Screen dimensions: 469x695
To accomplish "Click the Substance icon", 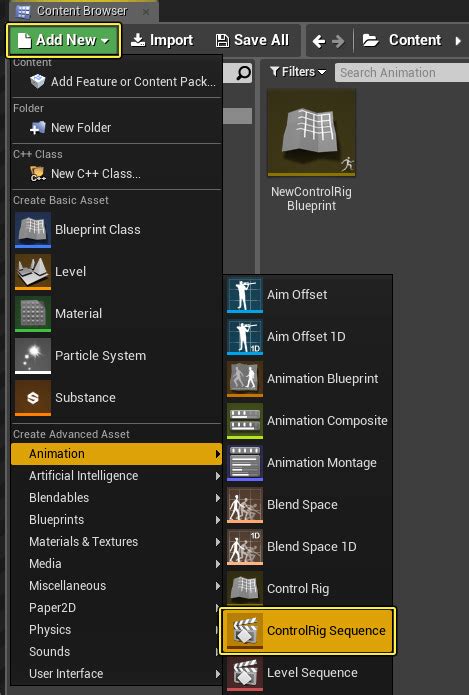I will tap(33, 398).
